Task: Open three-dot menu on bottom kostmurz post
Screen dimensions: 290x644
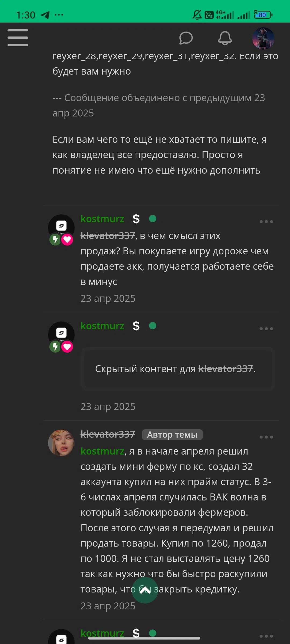Action: 266,636
